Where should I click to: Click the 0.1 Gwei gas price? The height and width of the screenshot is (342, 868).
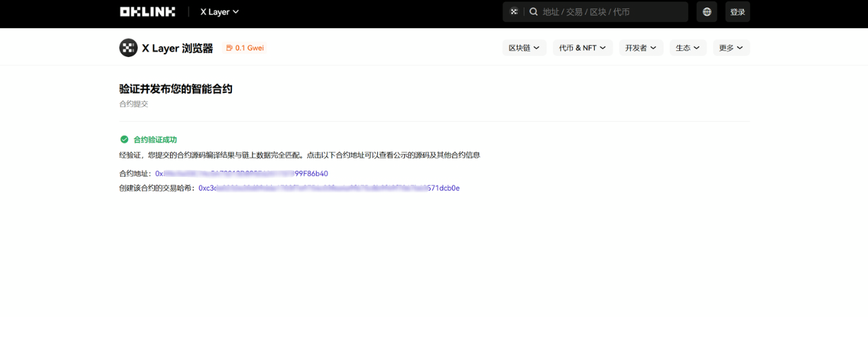coord(249,48)
